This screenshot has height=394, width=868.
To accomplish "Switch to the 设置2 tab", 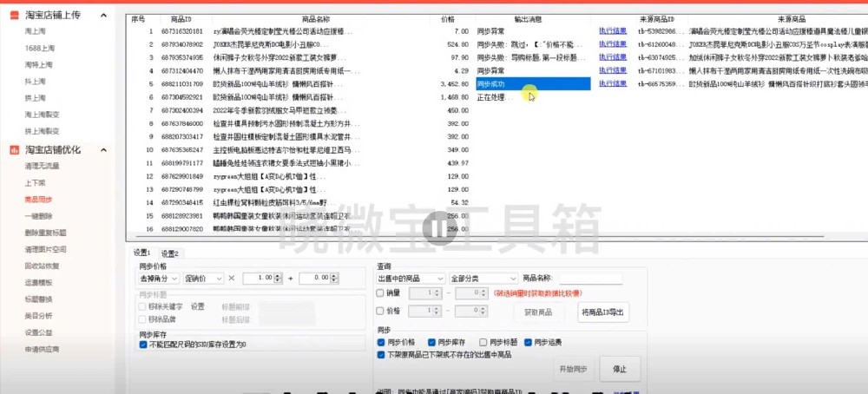I will [169, 253].
